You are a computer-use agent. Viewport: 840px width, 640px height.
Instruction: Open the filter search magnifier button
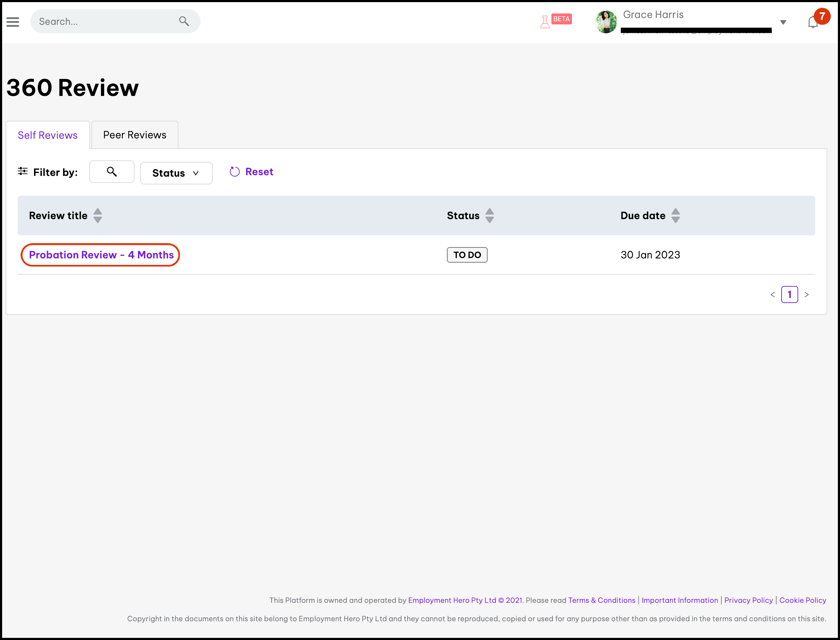(x=112, y=172)
